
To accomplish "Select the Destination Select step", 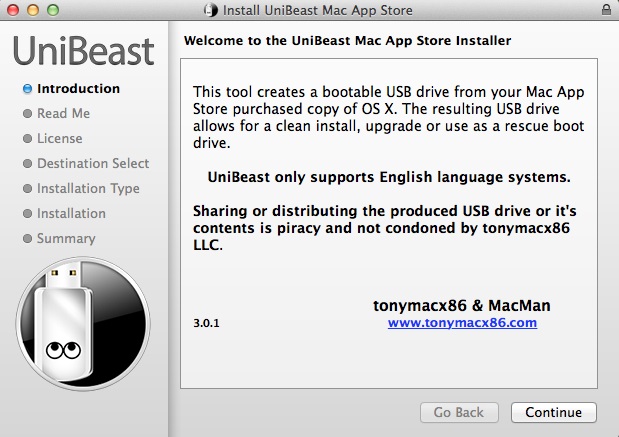I will (93, 163).
